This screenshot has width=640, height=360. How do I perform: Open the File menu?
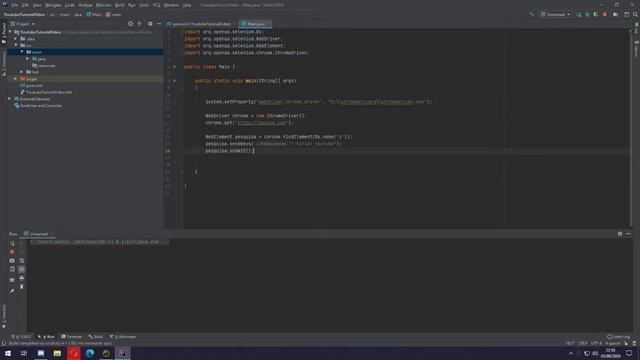coord(15,5)
